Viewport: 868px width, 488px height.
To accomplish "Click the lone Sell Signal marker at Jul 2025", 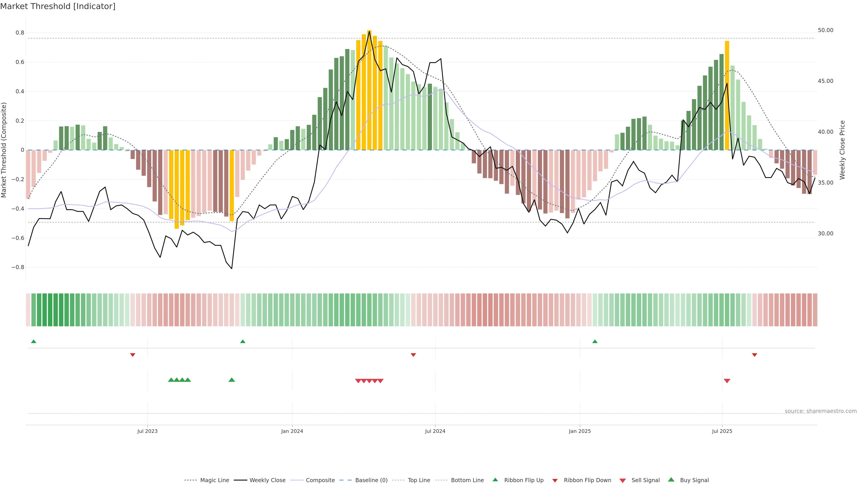I will click(x=727, y=381).
